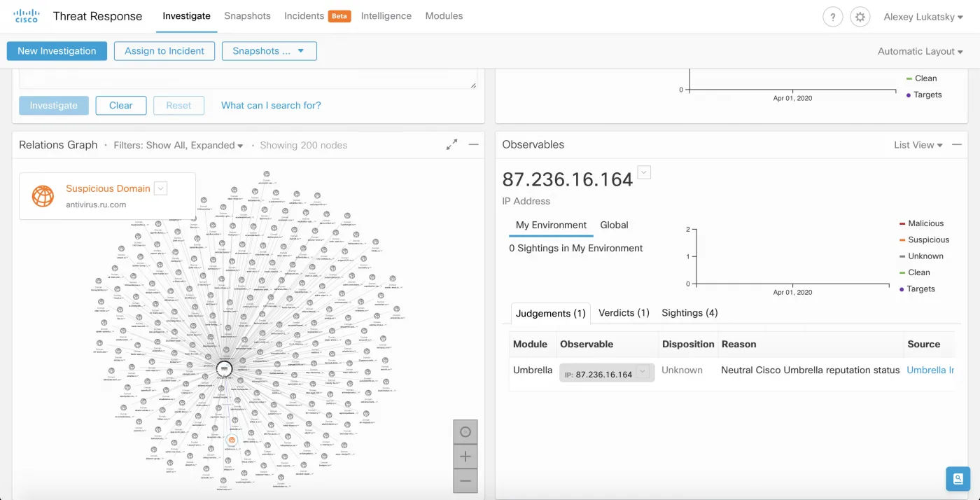Image resolution: width=980 pixels, height=500 pixels.
Task: Click antivirus.ru.com domain text
Action: tap(96, 204)
